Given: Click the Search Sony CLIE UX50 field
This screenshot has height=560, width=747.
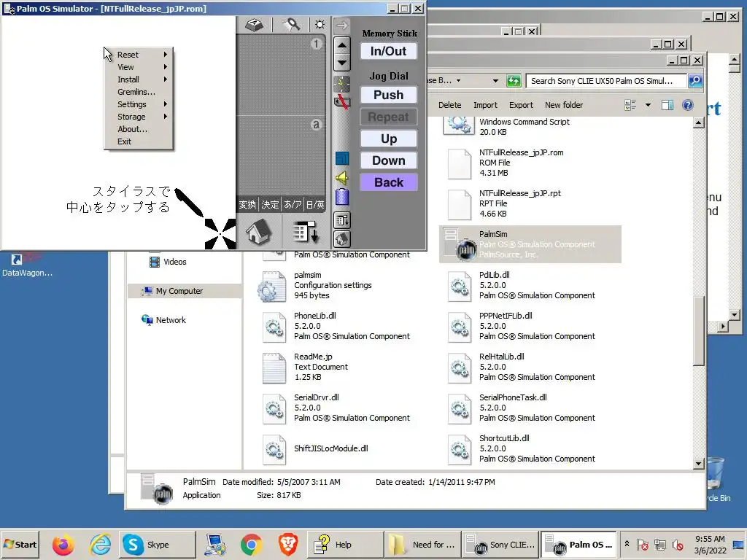Looking at the screenshot, I should (606, 81).
